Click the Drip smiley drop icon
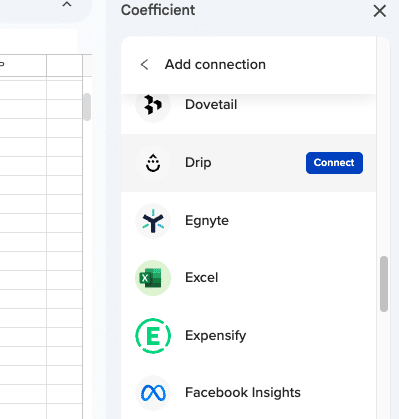This screenshot has width=399, height=419. click(x=153, y=163)
